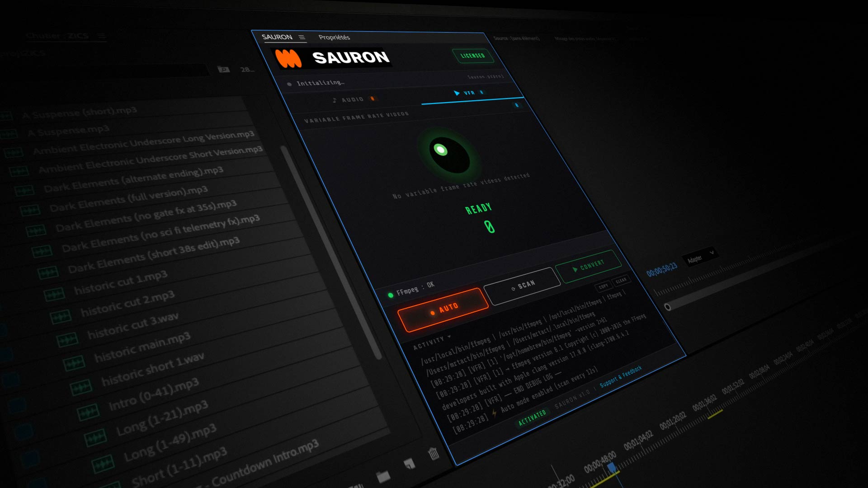The image size is (868, 488).
Task: Open the Chutier panel menu
Action: coord(101,36)
